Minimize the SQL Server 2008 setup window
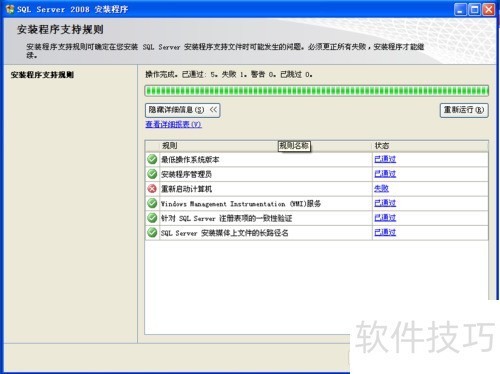 [460, 9]
